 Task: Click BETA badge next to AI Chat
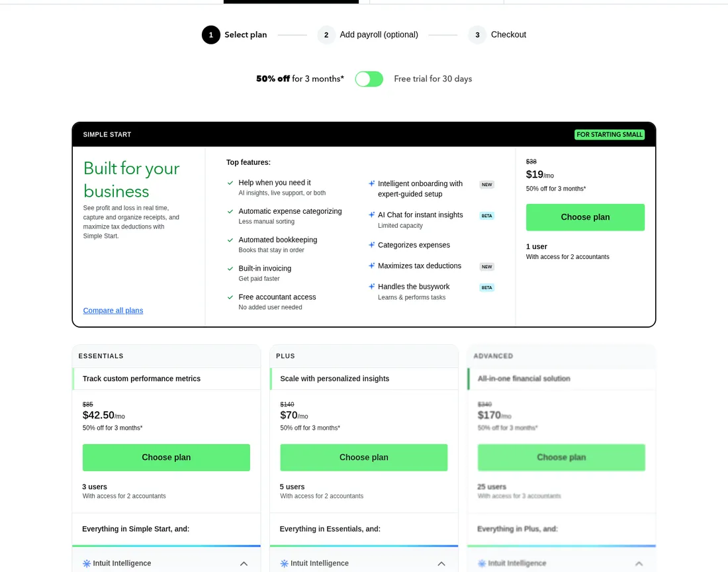point(486,216)
